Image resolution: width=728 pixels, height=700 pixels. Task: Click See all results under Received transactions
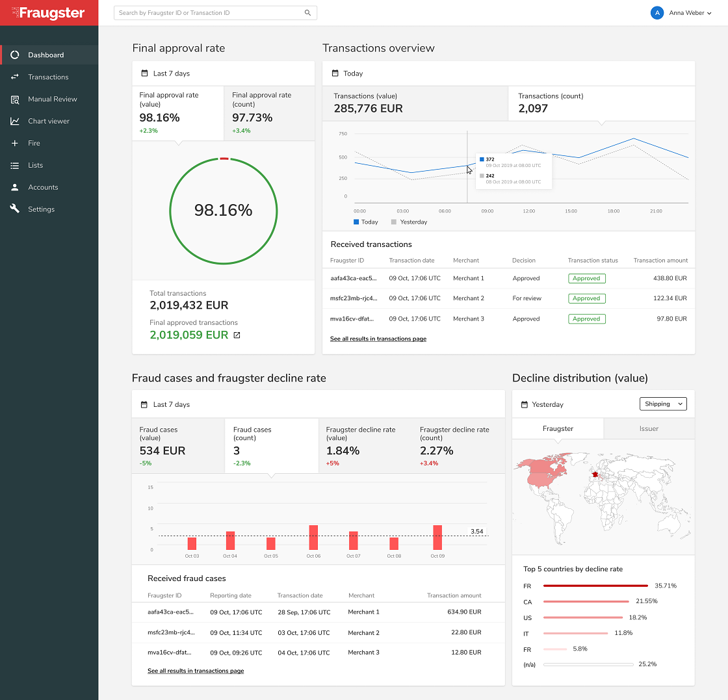click(378, 339)
